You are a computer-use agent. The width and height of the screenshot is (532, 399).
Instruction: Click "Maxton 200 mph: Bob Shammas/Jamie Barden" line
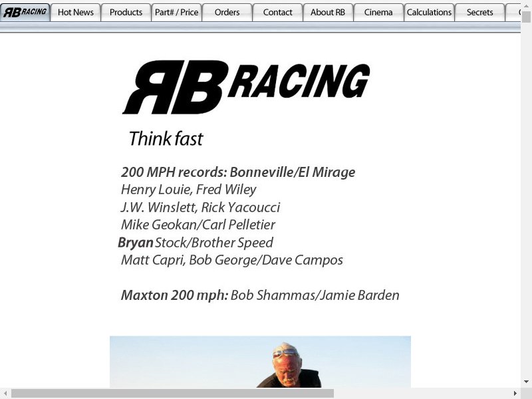[x=260, y=295]
